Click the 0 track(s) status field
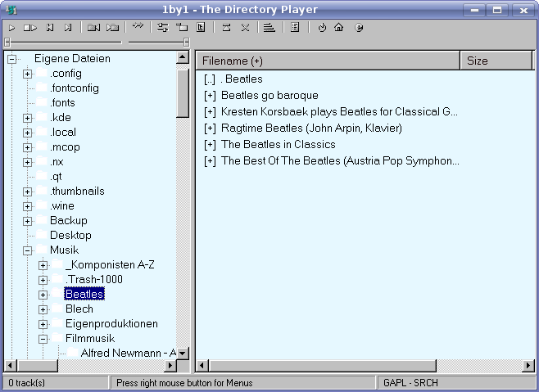 click(x=56, y=383)
